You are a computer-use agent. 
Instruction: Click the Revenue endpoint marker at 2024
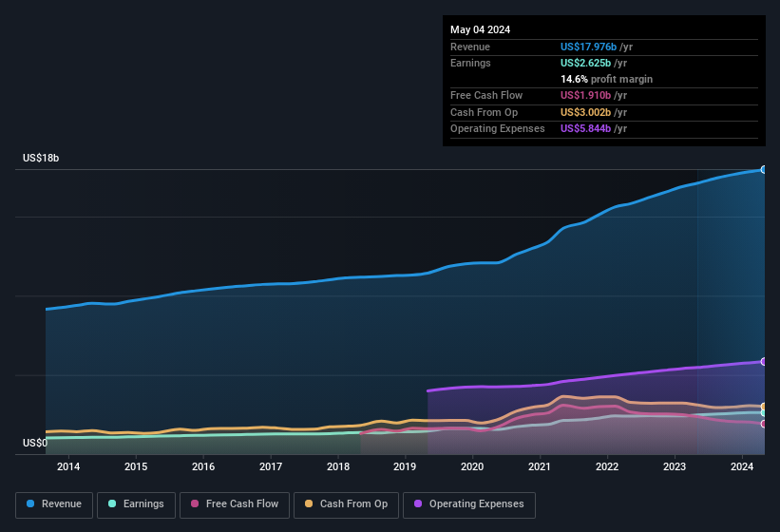click(764, 169)
